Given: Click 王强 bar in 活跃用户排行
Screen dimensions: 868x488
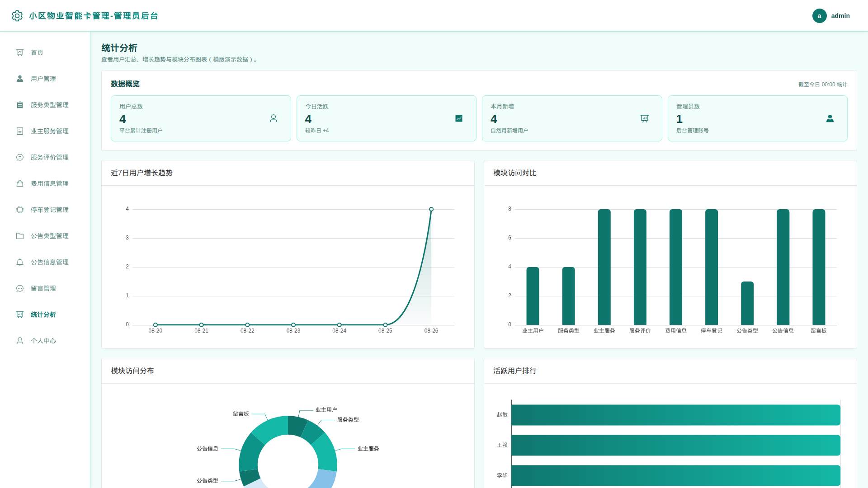Looking at the screenshot, I should [x=676, y=445].
